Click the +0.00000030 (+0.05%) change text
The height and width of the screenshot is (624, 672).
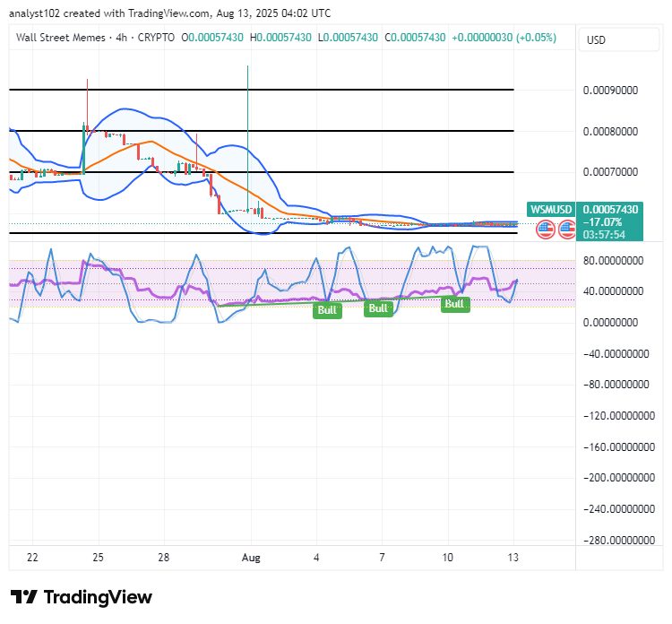coord(504,38)
